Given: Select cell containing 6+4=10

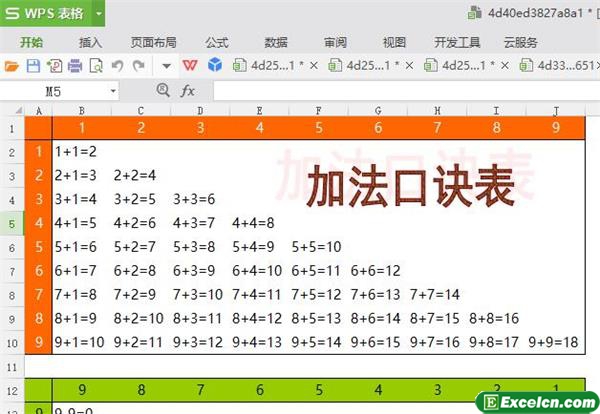Looking at the screenshot, I should 259,271.
